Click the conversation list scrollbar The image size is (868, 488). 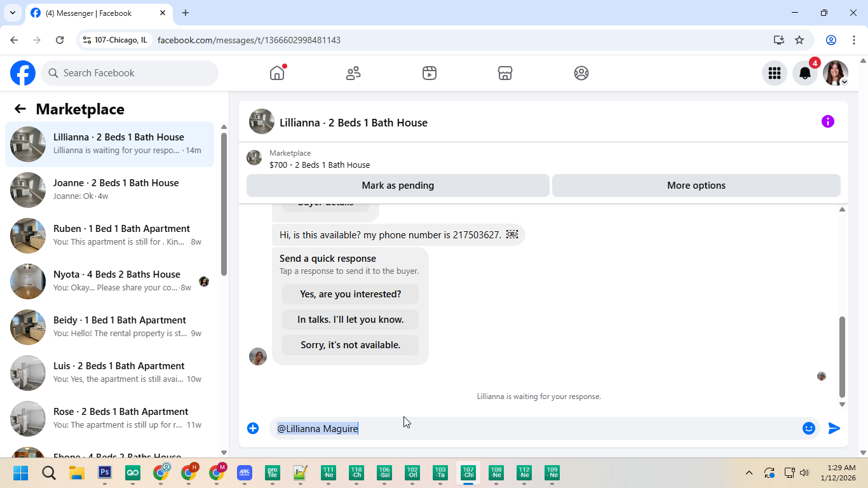pos(224,203)
